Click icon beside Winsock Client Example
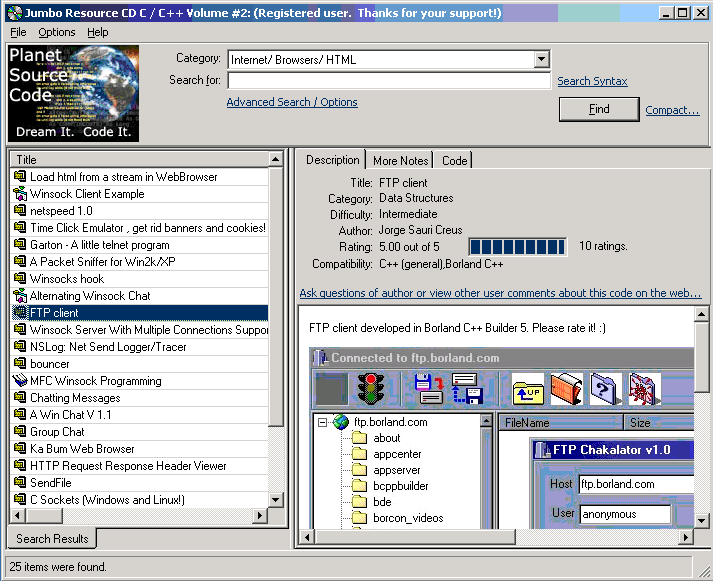 pyautogui.click(x=20, y=194)
